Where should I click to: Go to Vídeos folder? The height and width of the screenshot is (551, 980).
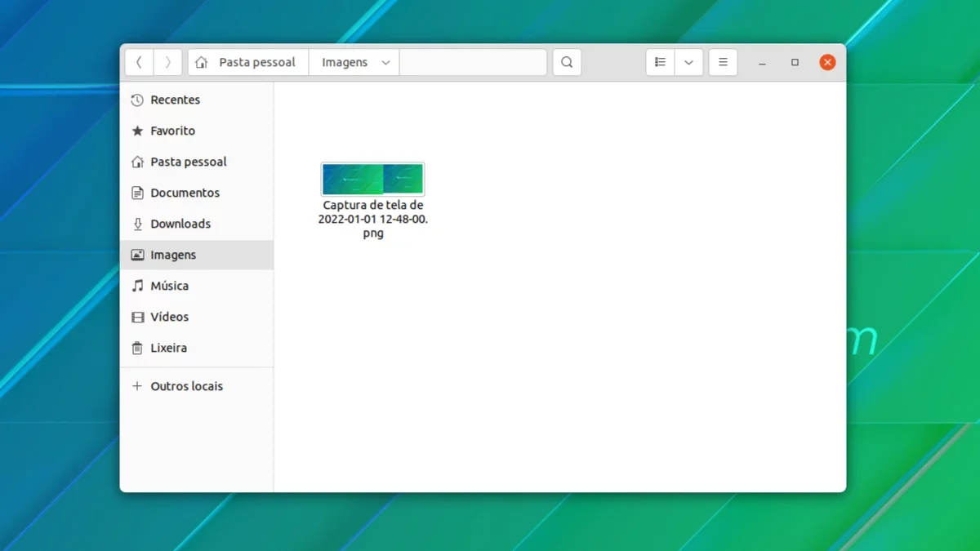click(x=197, y=317)
